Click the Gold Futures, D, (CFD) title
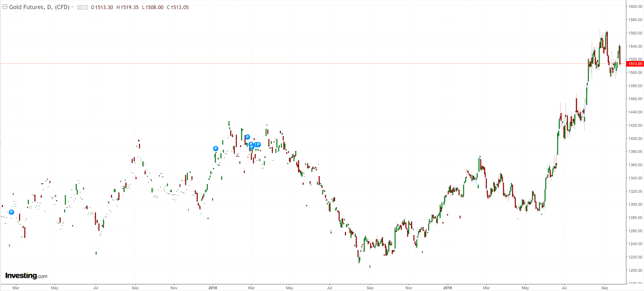Screen dimensions: 644x291 click(39, 7)
